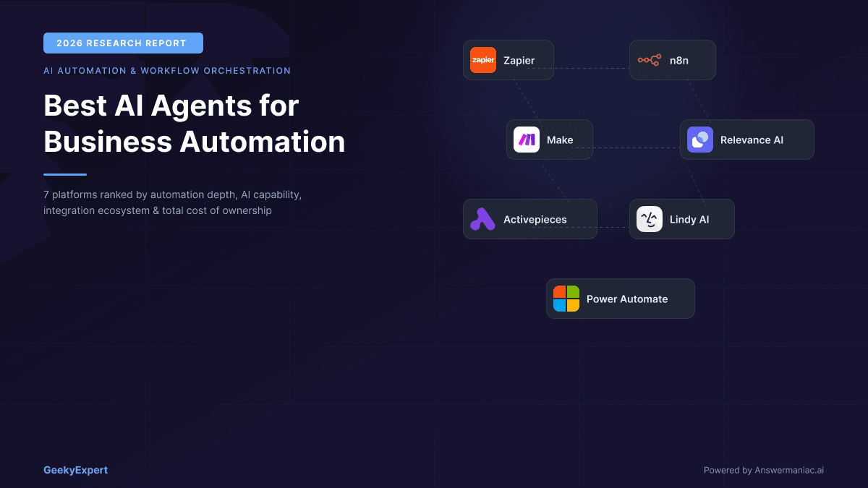Click the AI Automation & Workflow Orchestration subtitle
This screenshot has width=868, height=488.
167,71
